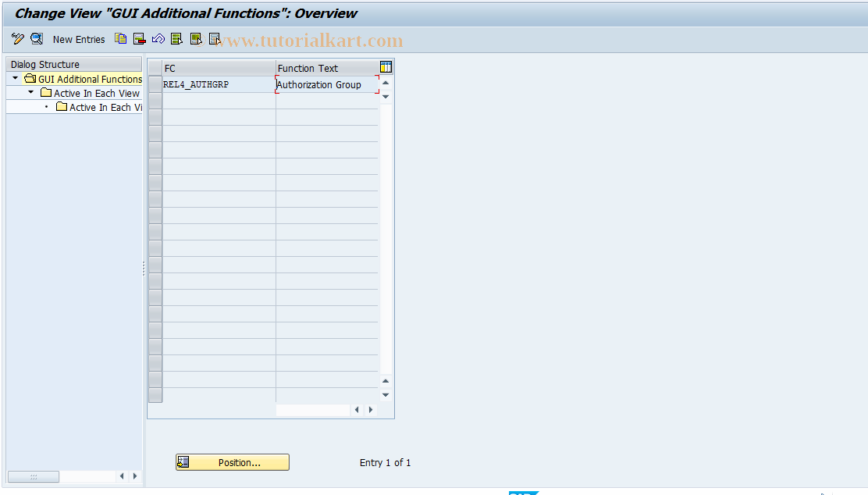Click the table horizontal scroll left arrow
868x495 pixels.
357,410
